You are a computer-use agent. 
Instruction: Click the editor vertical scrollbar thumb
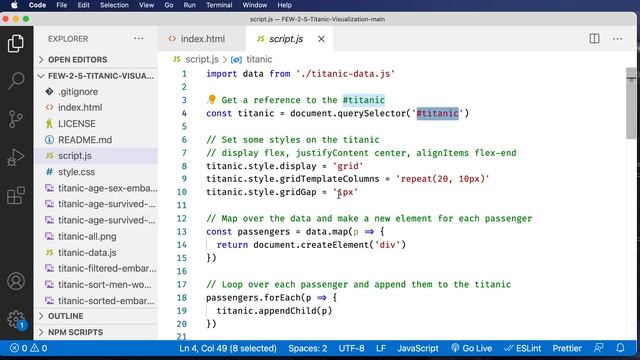coord(631,103)
